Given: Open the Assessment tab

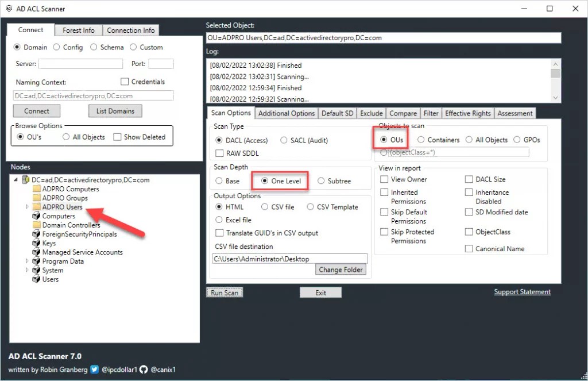Looking at the screenshot, I should [x=514, y=113].
